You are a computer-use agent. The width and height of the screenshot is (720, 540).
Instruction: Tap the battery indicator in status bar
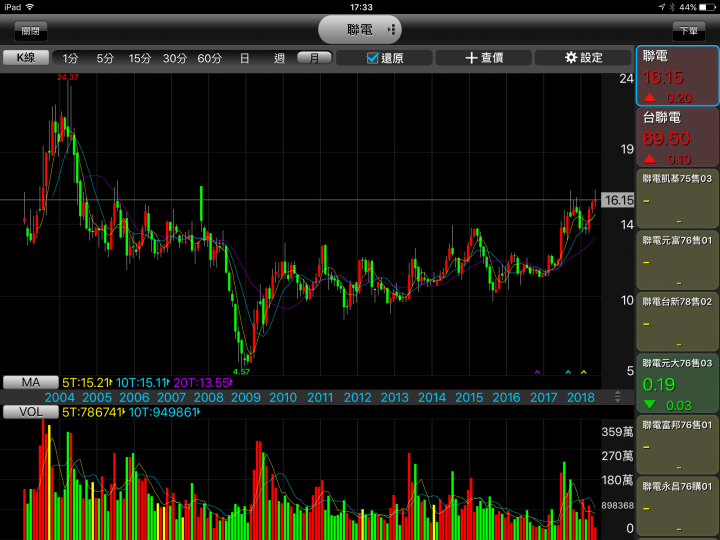click(x=708, y=7)
